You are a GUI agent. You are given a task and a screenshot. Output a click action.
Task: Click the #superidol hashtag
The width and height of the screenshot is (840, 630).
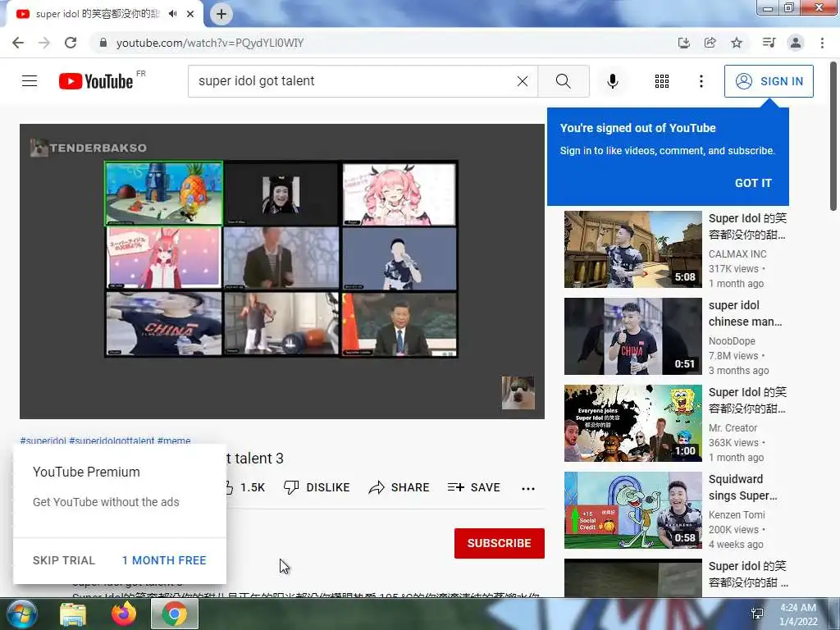point(43,441)
